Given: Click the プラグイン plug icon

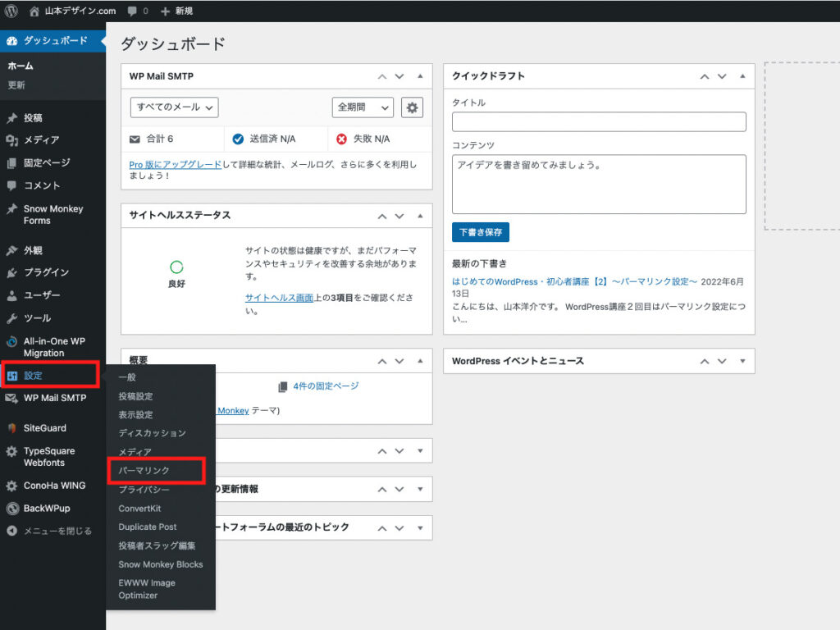Looking at the screenshot, I should (x=11, y=272).
